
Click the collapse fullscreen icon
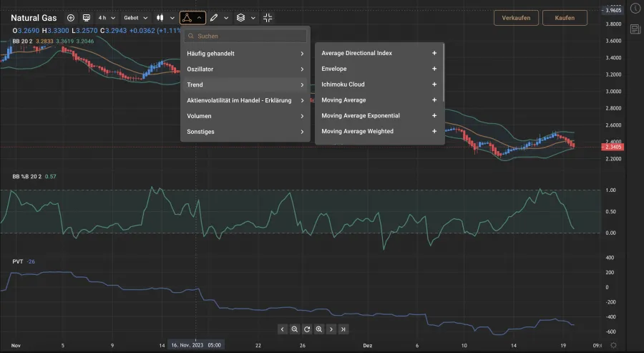268,18
